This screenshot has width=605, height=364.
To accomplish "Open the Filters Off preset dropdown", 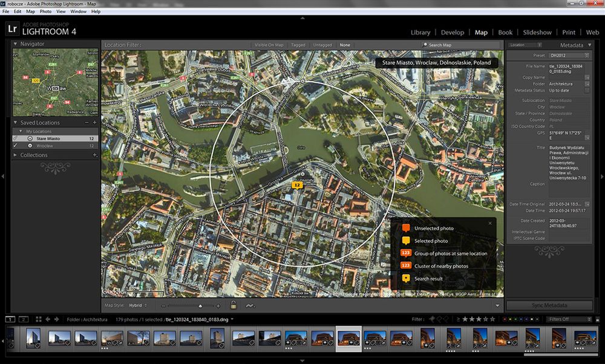I will (569, 319).
